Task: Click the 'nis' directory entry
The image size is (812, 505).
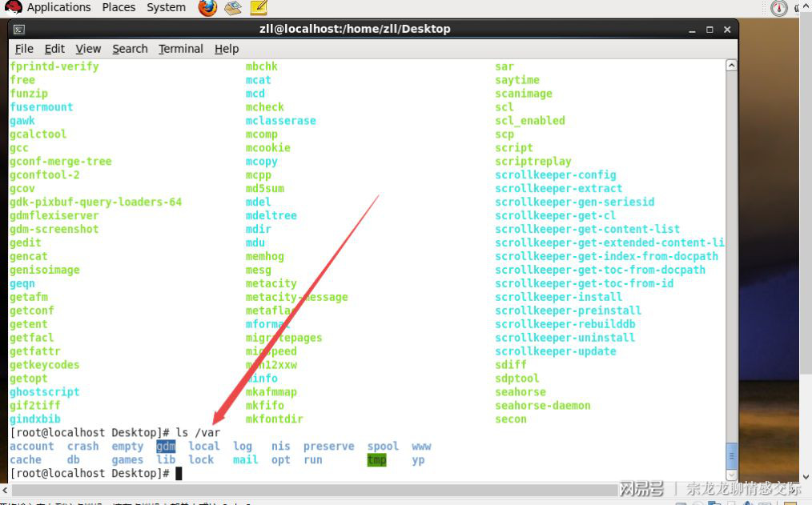Action: [281, 446]
